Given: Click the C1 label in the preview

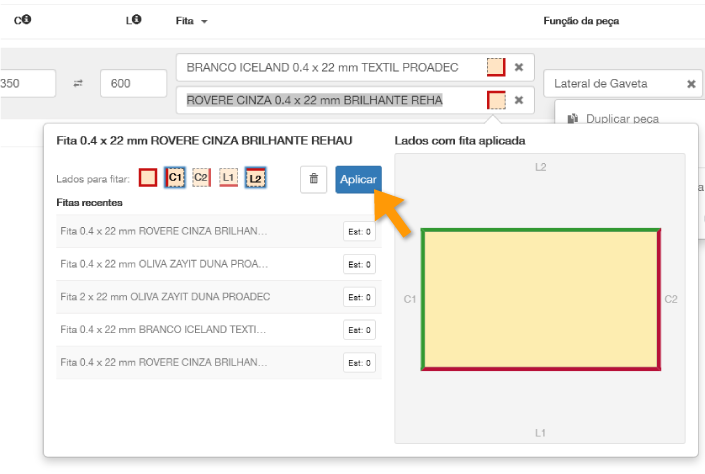Looking at the screenshot, I should tap(410, 299).
